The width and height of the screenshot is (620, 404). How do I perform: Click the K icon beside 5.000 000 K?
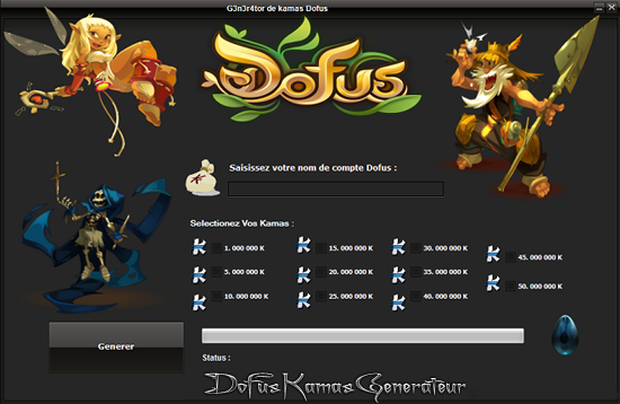[199, 274]
